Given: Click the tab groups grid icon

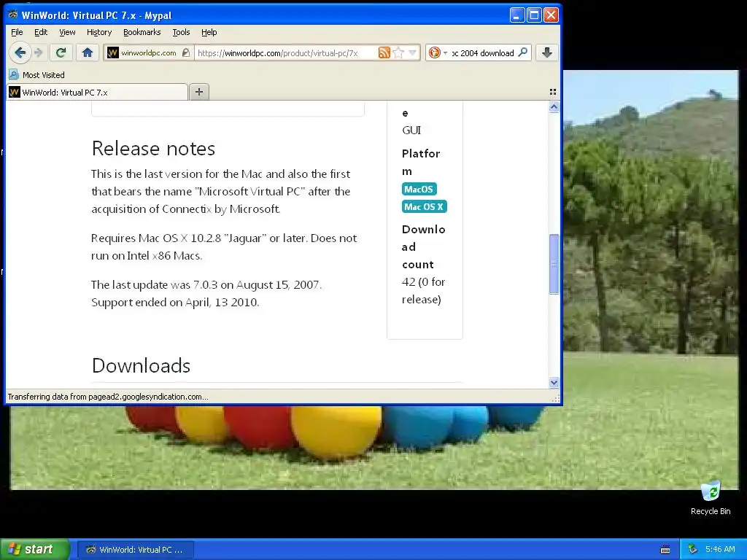Looking at the screenshot, I should (553, 92).
